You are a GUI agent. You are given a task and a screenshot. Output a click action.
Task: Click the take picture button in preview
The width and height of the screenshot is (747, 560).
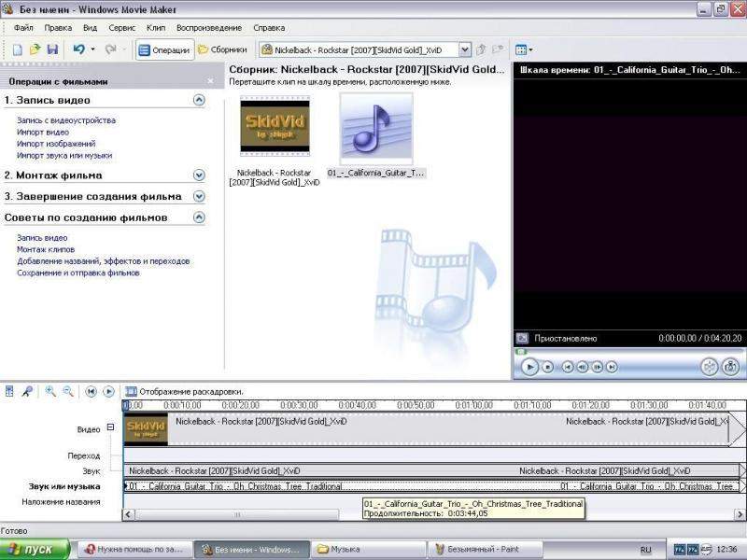(x=730, y=367)
